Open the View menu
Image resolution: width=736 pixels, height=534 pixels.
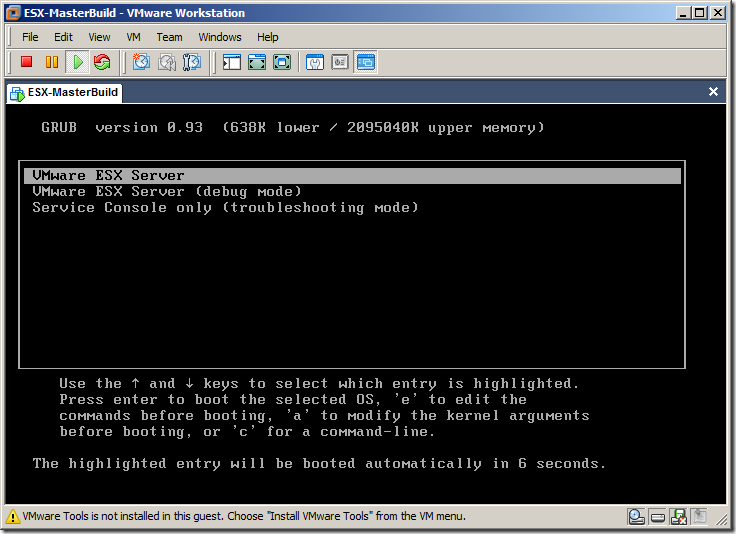[99, 37]
